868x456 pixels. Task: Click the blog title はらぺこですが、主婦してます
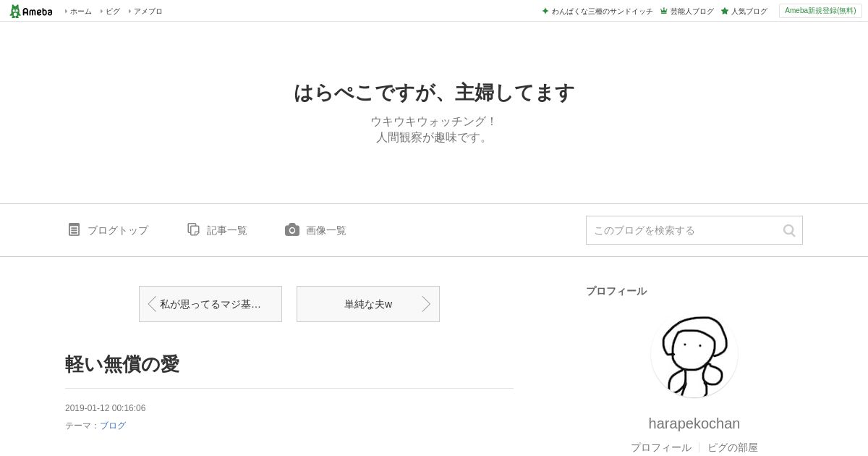434,93
